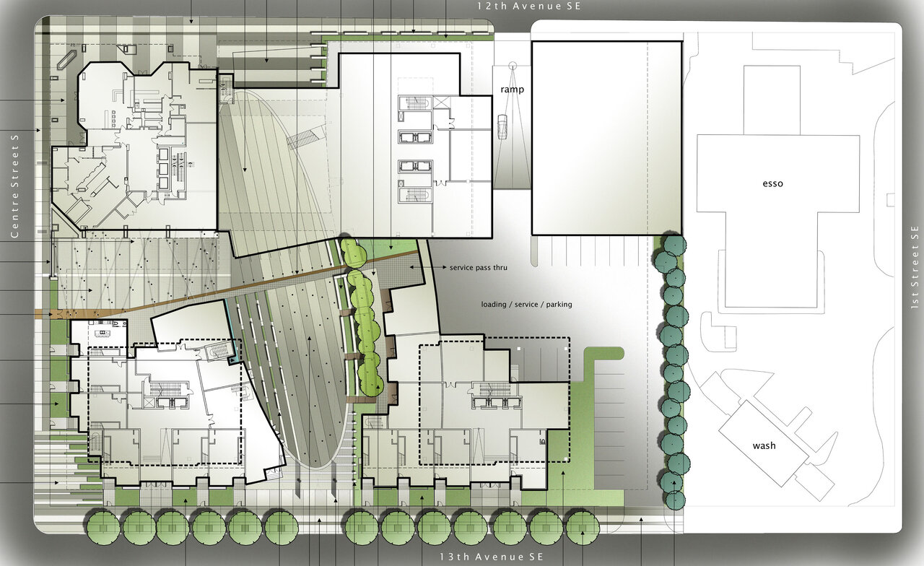Click the "1st Street SE" street label
924x566 pixels.
click(915, 267)
